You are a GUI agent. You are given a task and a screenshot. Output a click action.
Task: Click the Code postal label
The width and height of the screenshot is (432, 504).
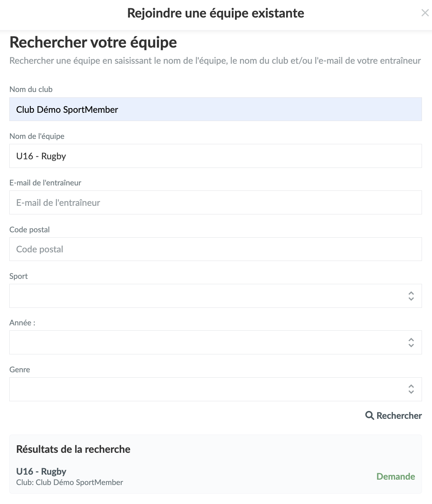tap(29, 229)
